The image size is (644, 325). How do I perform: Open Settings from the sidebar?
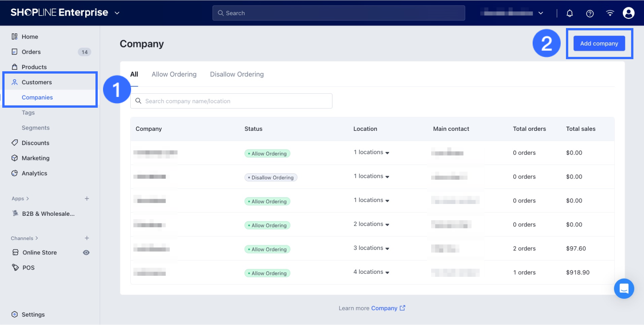tap(33, 314)
